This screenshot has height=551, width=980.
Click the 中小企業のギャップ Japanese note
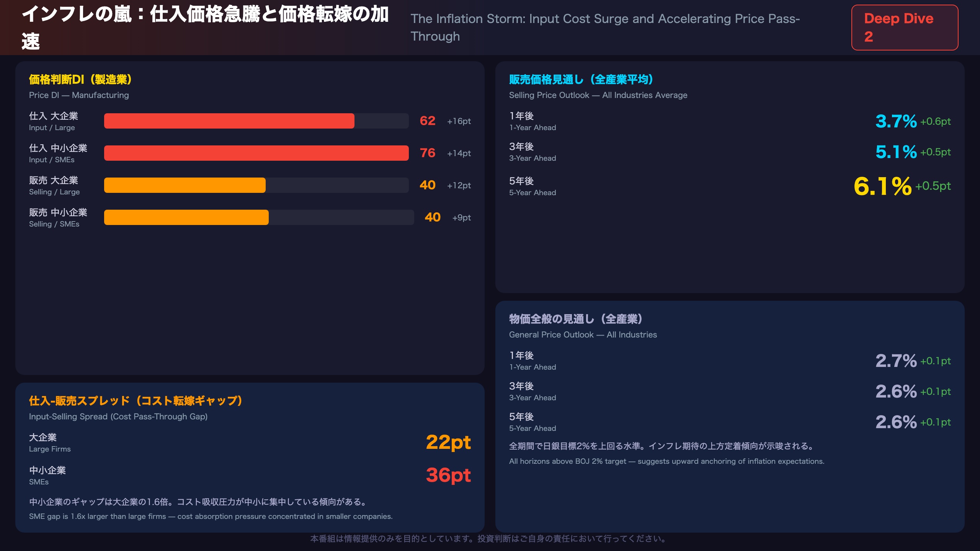click(199, 502)
